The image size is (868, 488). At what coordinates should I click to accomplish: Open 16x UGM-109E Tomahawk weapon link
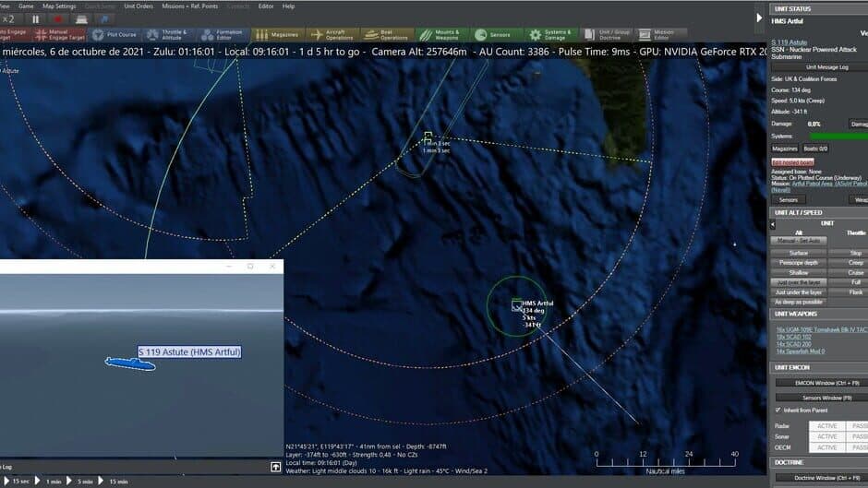(x=822, y=329)
